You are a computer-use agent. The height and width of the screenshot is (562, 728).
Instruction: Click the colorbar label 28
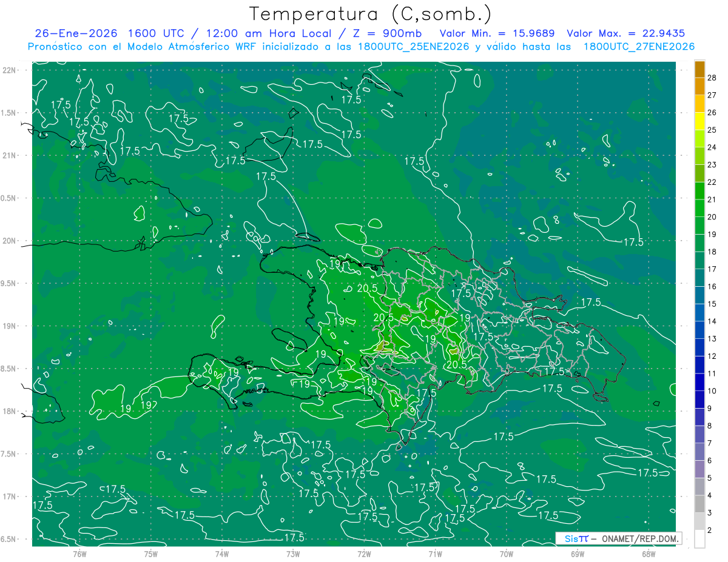(712, 78)
